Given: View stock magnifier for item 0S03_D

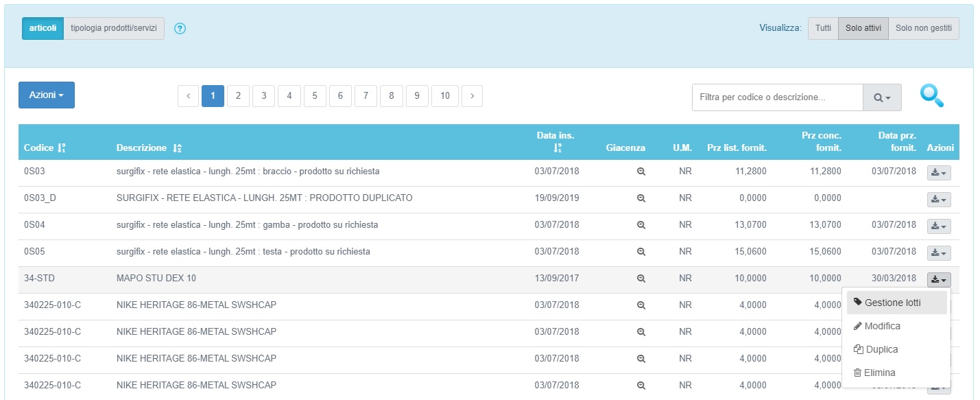Looking at the screenshot, I should pyautogui.click(x=641, y=198).
